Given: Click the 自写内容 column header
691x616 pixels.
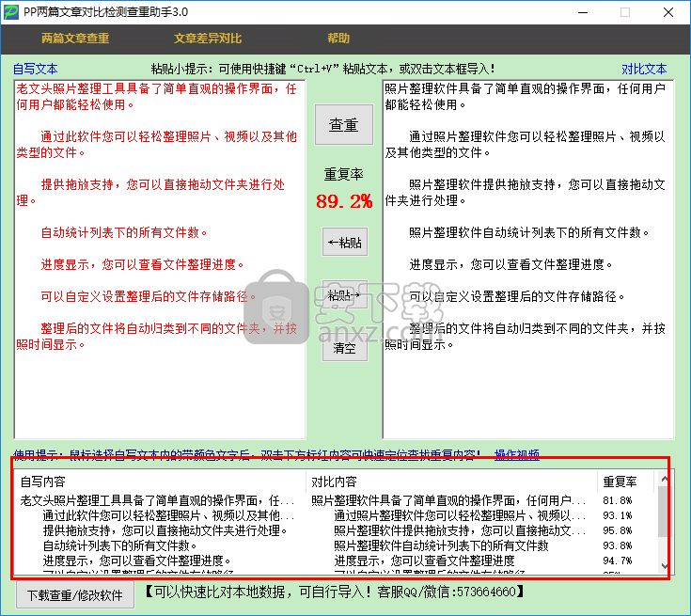Looking at the screenshot, I should [160, 482].
